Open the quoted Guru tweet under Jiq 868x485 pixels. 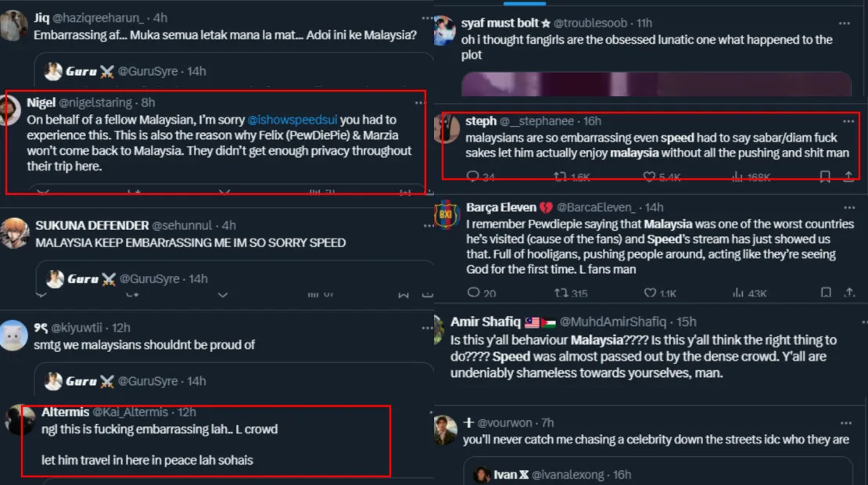coord(235,72)
